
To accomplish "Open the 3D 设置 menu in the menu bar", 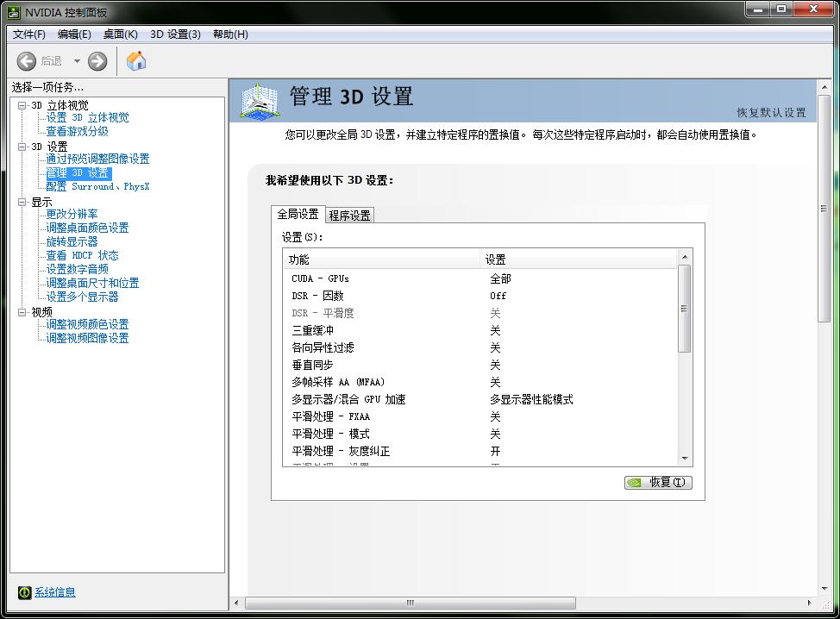I will point(175,34).
